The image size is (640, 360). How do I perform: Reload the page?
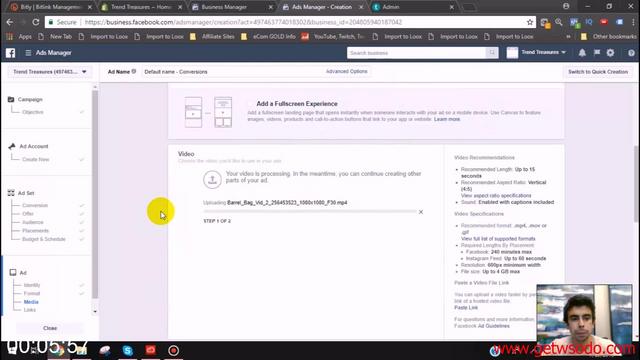click(x=36, y=22)
